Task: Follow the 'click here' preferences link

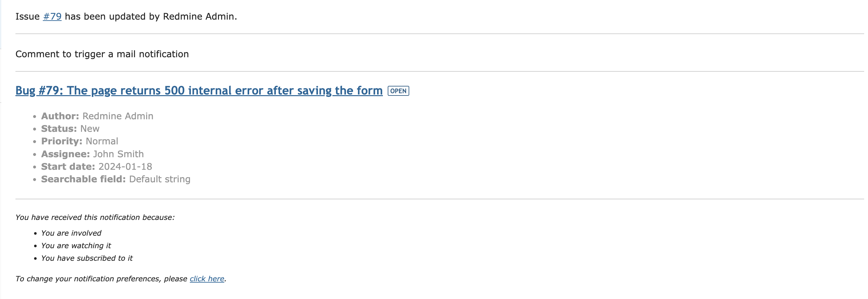Action: pyautogui.click(x=207, y=279)
